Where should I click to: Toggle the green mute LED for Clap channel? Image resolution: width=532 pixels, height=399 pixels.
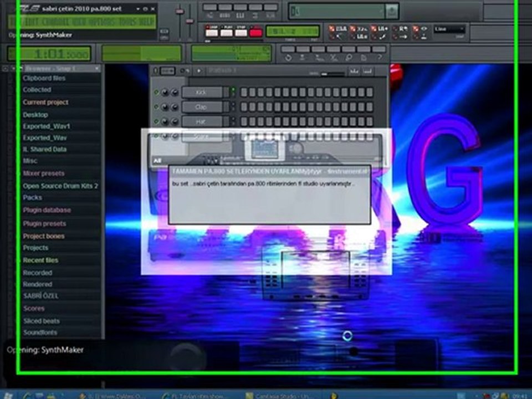pyautogui.click(x=156, y=107)
